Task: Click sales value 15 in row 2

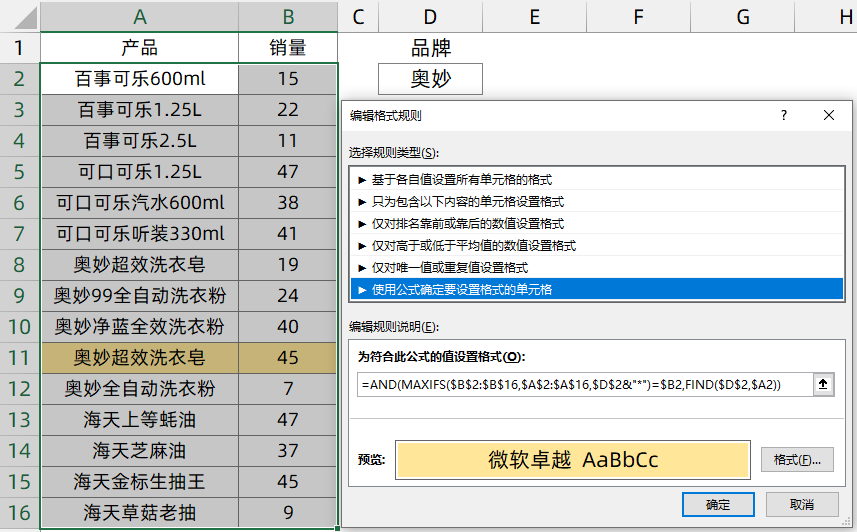Action: click(x=288, y=79)
